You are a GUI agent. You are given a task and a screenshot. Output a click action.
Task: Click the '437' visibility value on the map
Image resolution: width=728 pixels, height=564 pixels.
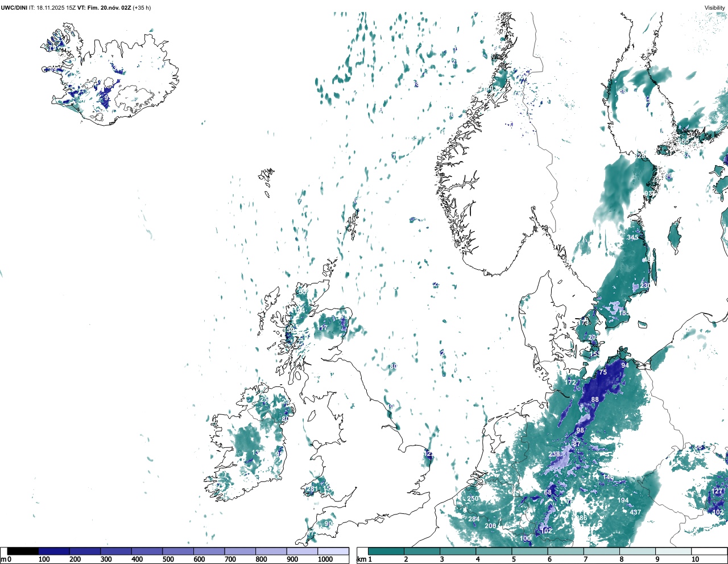click(x=635, y=512)
